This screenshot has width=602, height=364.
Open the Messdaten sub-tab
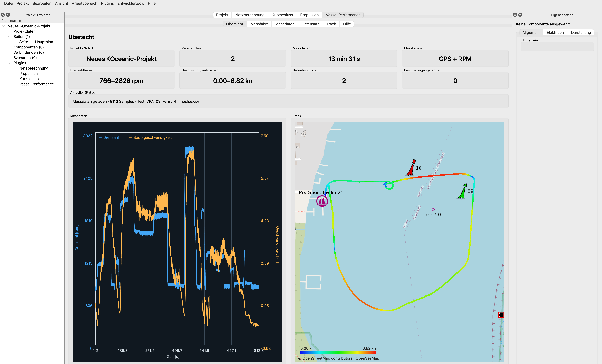coord(285,24)
